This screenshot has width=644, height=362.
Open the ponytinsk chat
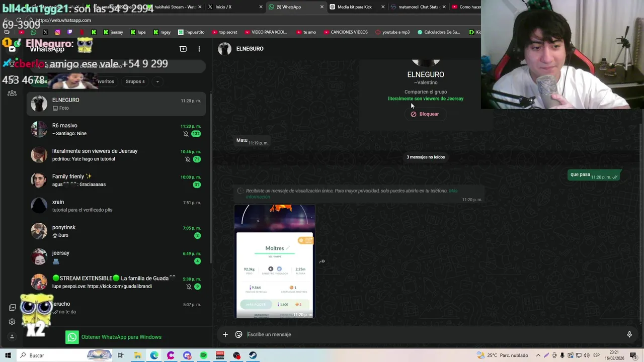click(116, 231)
